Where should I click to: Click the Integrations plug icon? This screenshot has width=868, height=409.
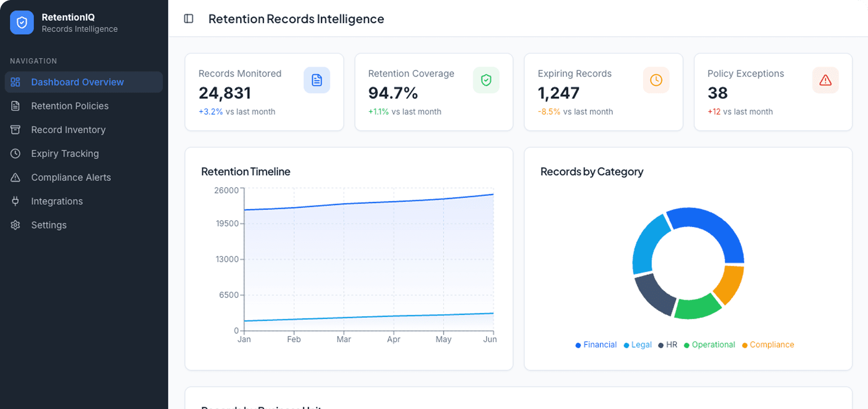[15, 201]
